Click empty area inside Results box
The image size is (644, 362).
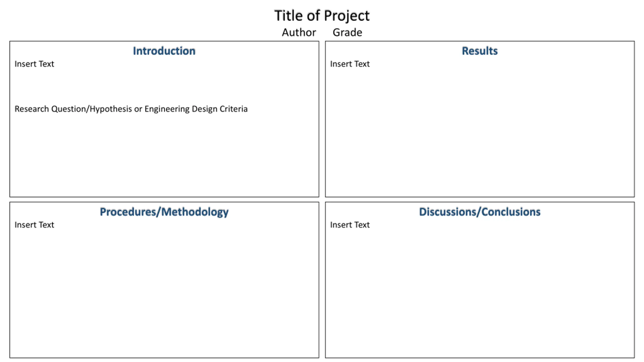click(x=480, y=131)
